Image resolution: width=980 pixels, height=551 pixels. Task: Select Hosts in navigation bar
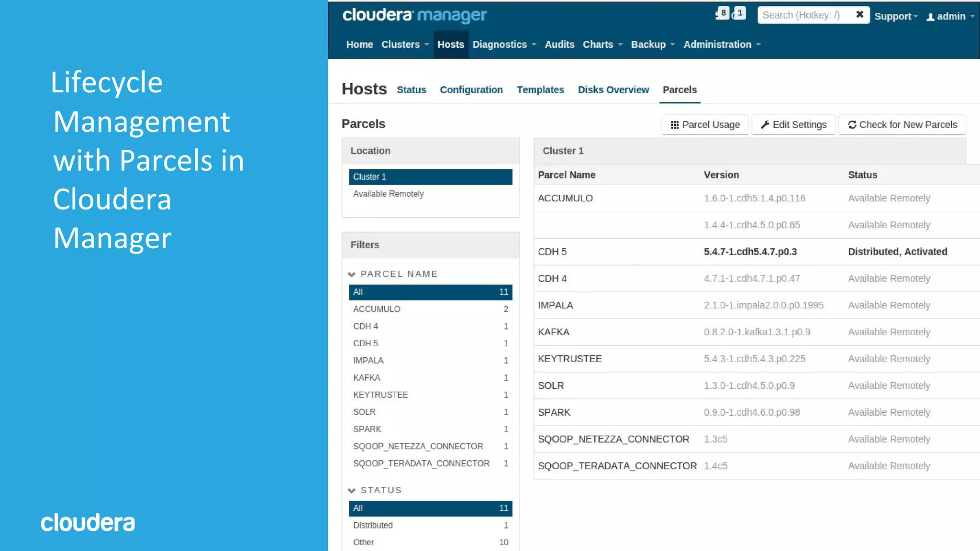pos(451,44)
